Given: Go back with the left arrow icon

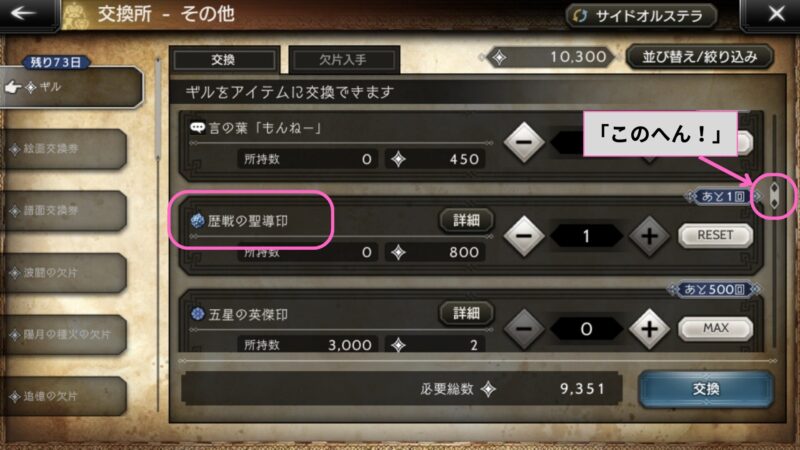Looking at the screenshot, I should (24, 13).
